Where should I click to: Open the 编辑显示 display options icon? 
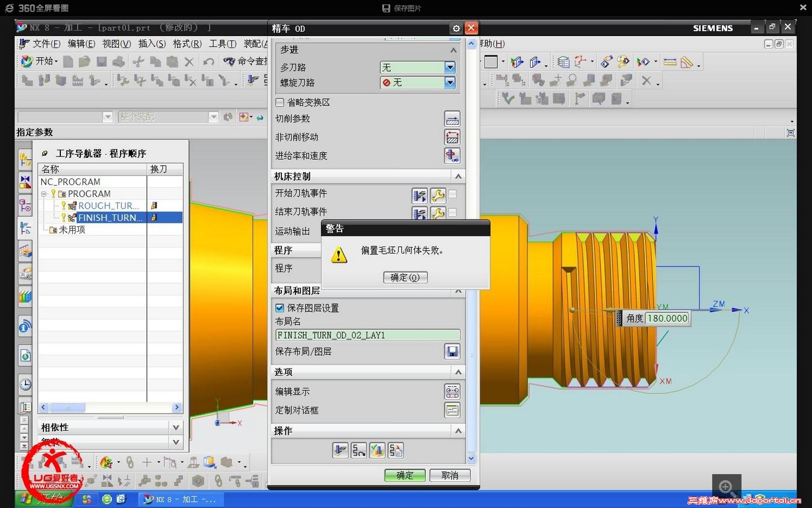click(452, 392)
